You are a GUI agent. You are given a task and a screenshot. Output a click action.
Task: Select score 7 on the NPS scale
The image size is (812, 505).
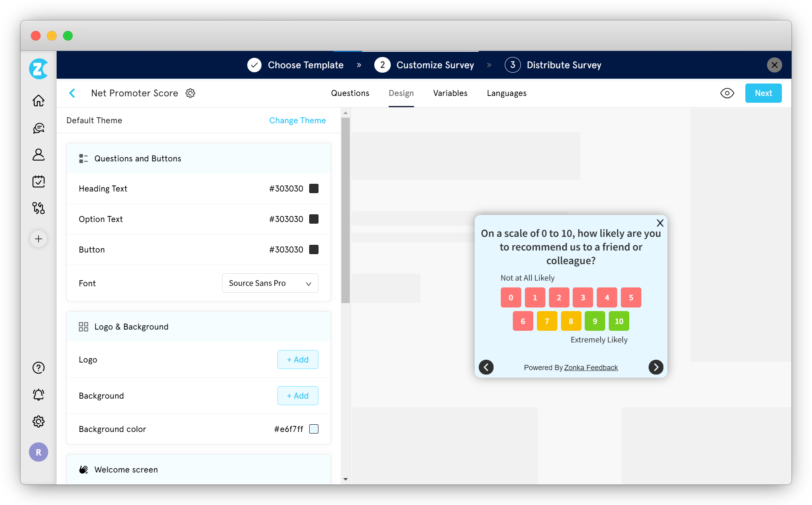pos(547,321)
